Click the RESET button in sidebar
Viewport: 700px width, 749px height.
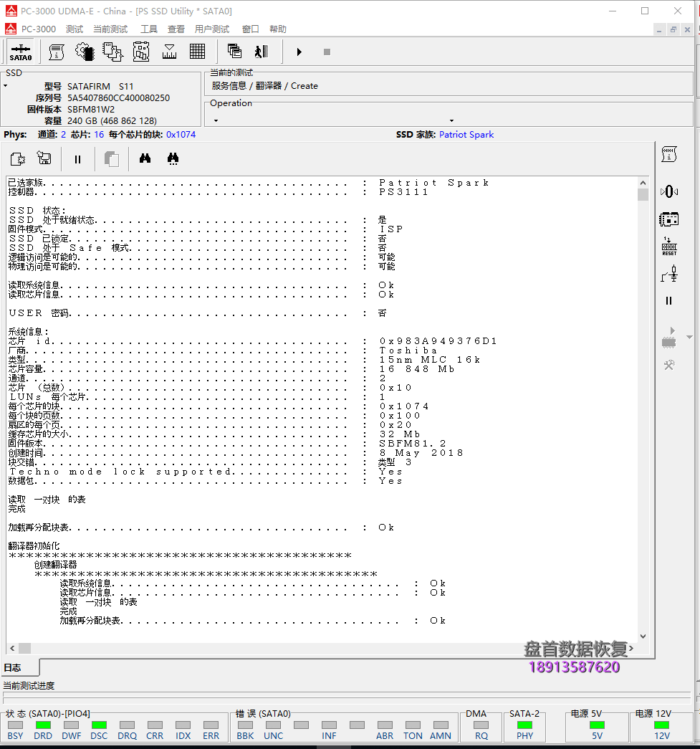click(x=669, y=247)
